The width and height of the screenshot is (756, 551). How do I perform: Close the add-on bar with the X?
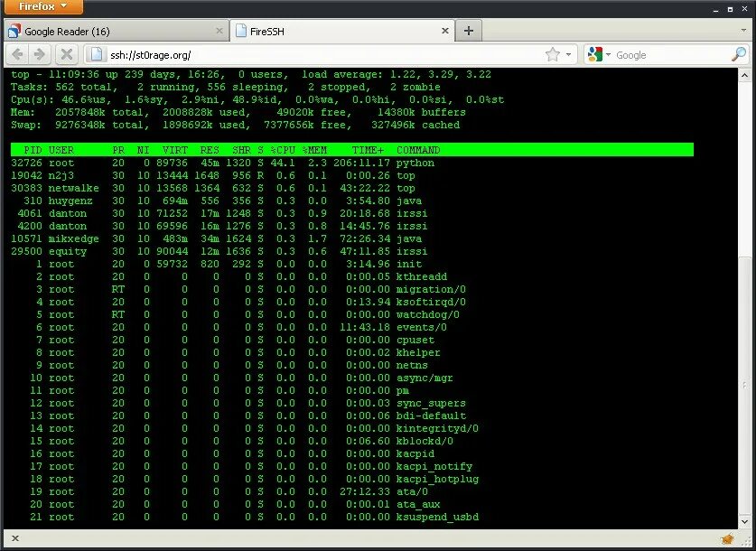pyautogui.click(x=15, y=538)
